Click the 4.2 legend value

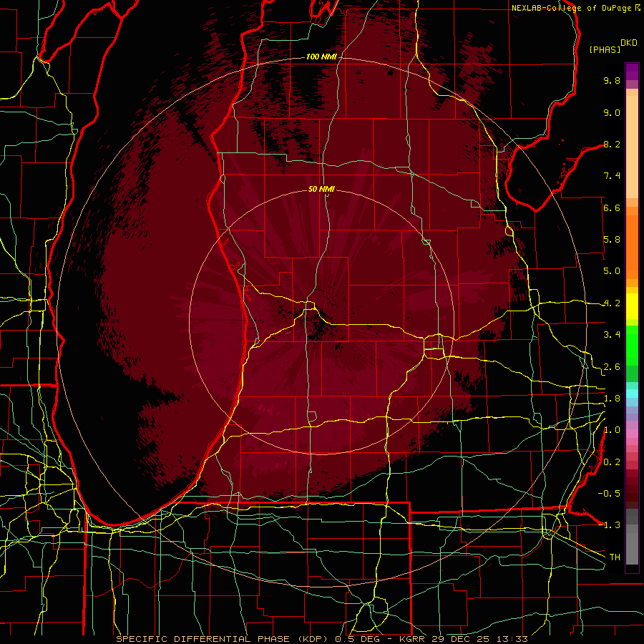[x=612, y=303]
